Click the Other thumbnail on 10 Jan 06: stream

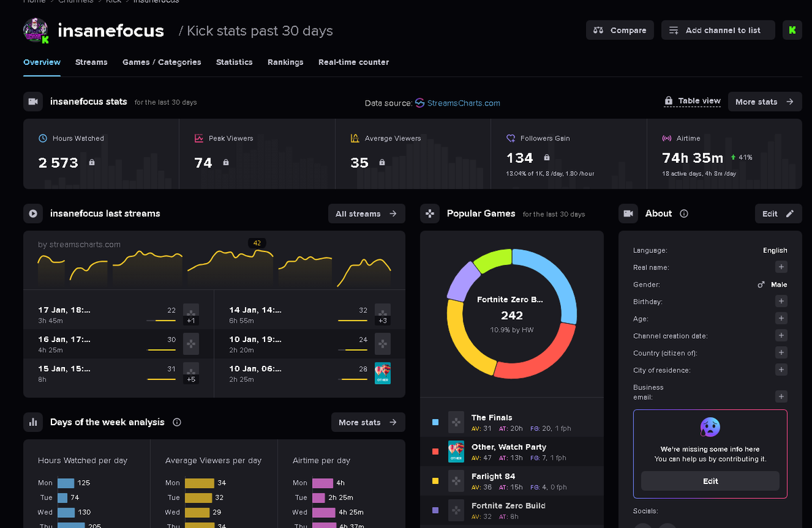tap(383, 373)
